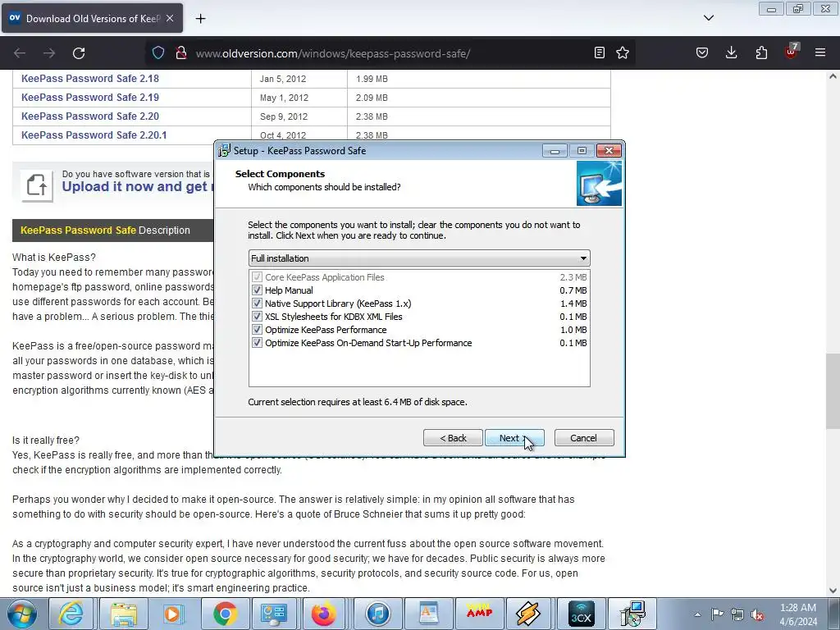This screenshot has width=840, height=630.
Task: Click the page scrollbar up arrow
Action: (x=833, y=76)
